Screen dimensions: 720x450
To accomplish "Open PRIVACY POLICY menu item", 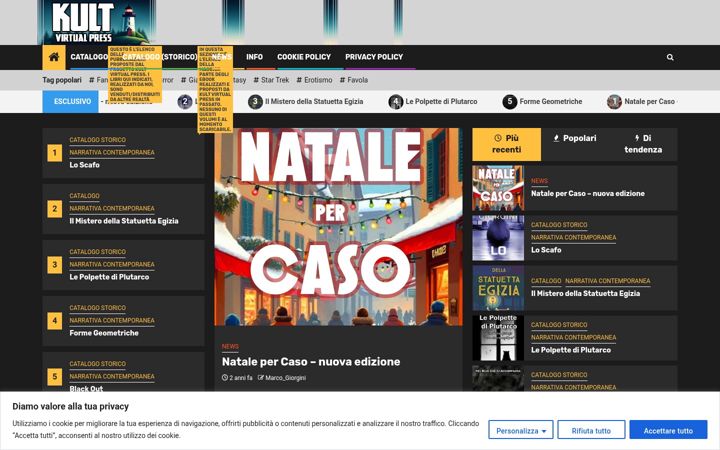I will point(374,57).
